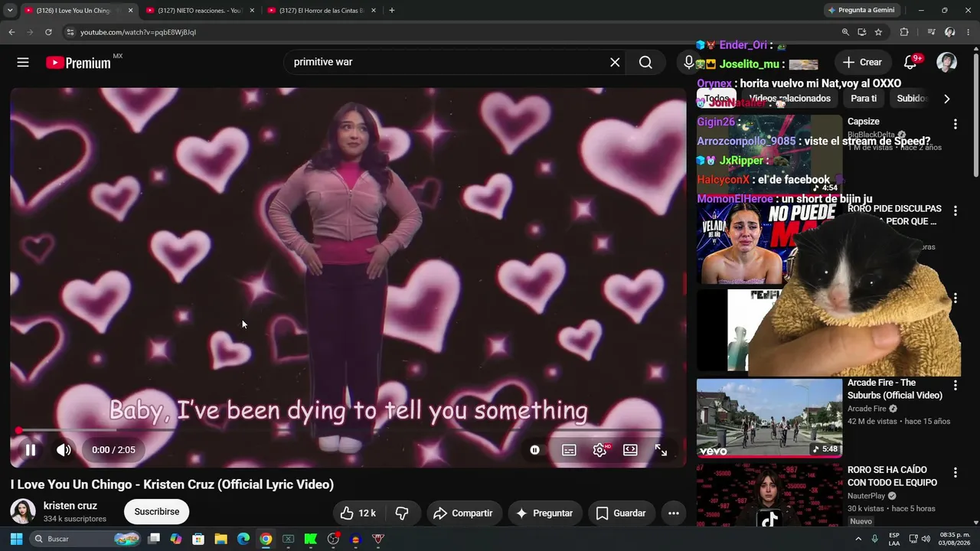Click the Crear button
Viewport: 980px width, 551px height.
point(863,62)
